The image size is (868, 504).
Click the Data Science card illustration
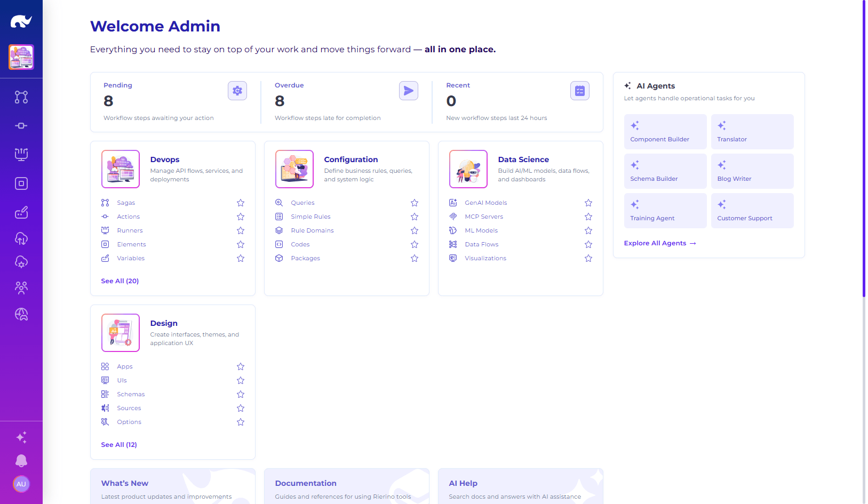tap(468, 169)
